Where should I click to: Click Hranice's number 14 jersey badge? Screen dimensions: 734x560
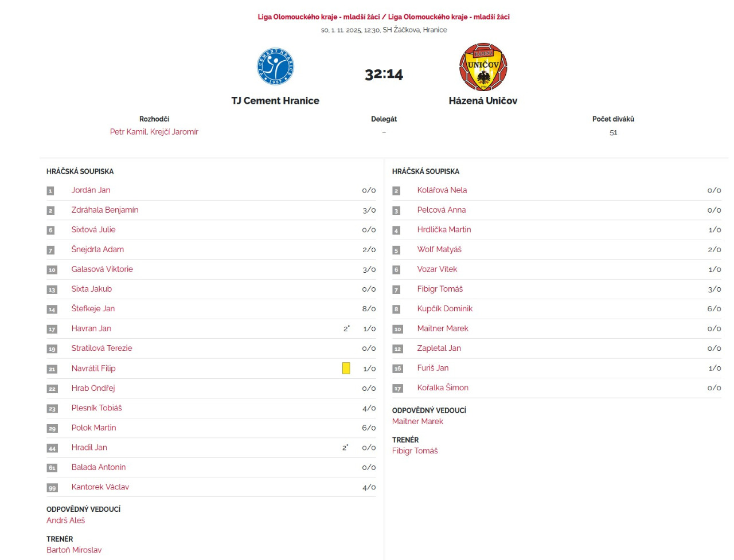(52, 310)
